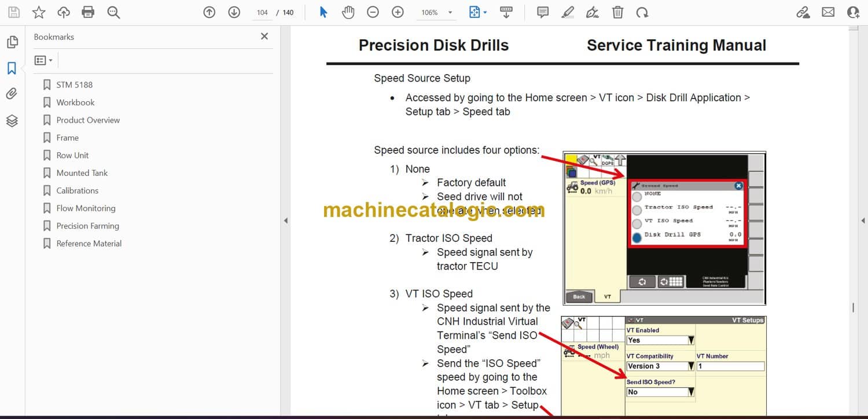Share a link to this file

pyautogui.click(x=803, y=12)
